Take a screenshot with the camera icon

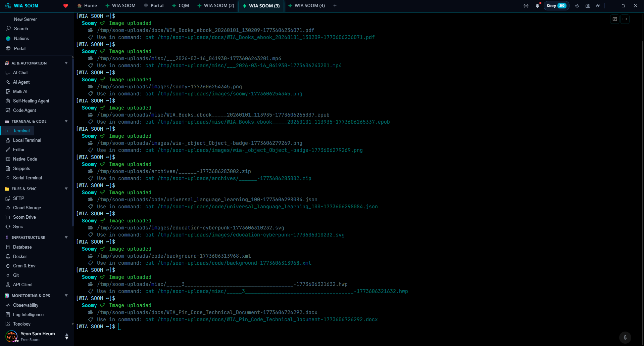(x=588, y=6)
